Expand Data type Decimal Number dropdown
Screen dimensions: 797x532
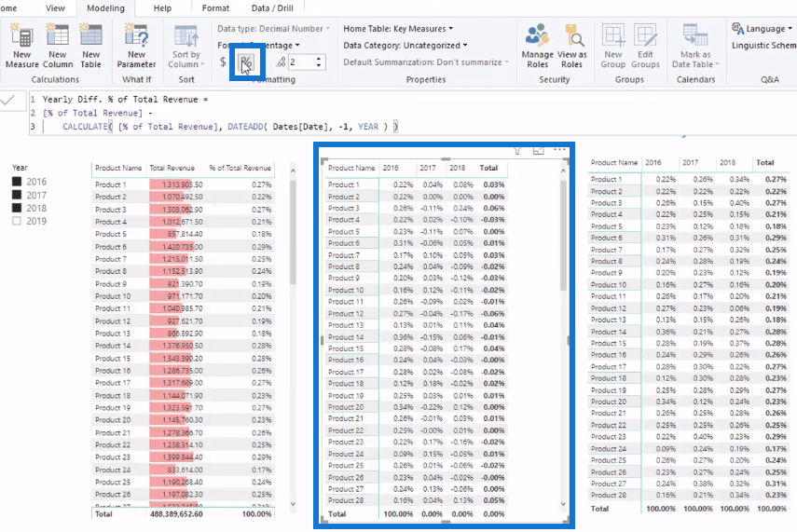click(x=273, y=29)
